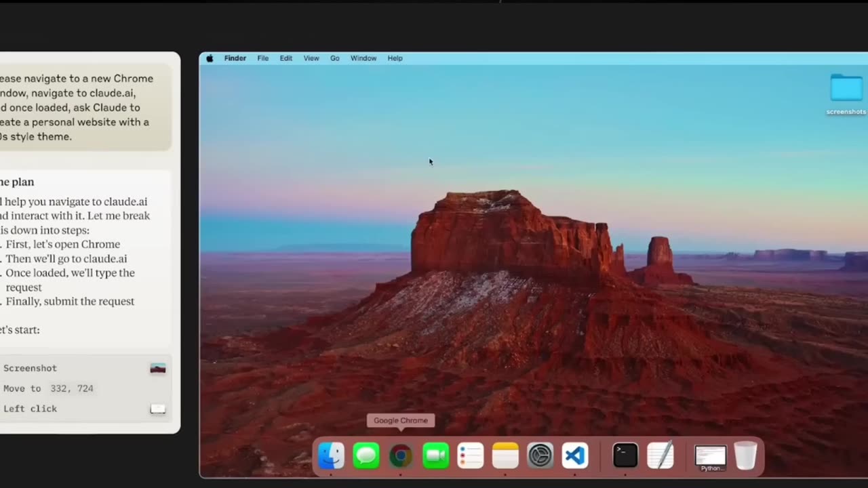
Task: Open the Apple menu
Action: click(x=210, y=58)
